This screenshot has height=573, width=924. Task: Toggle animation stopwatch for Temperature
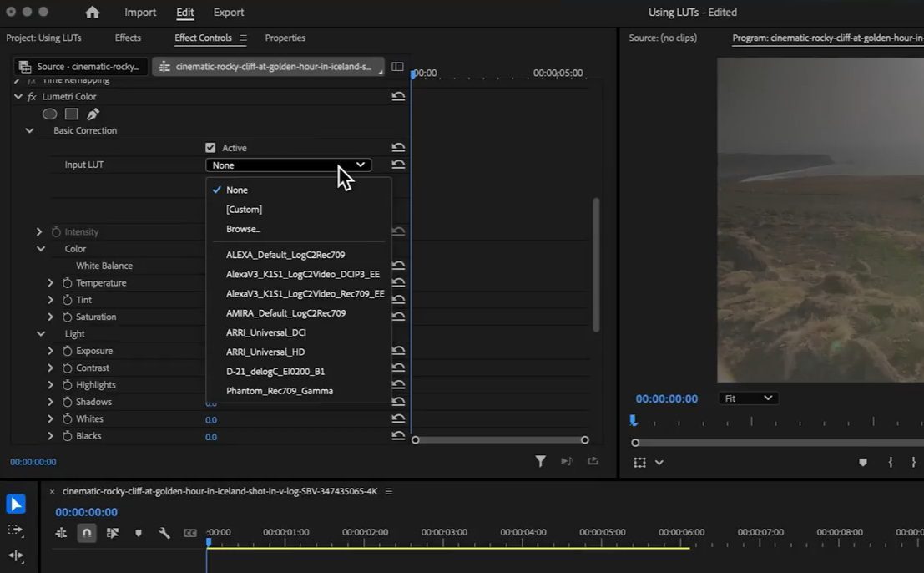point(67,283)
